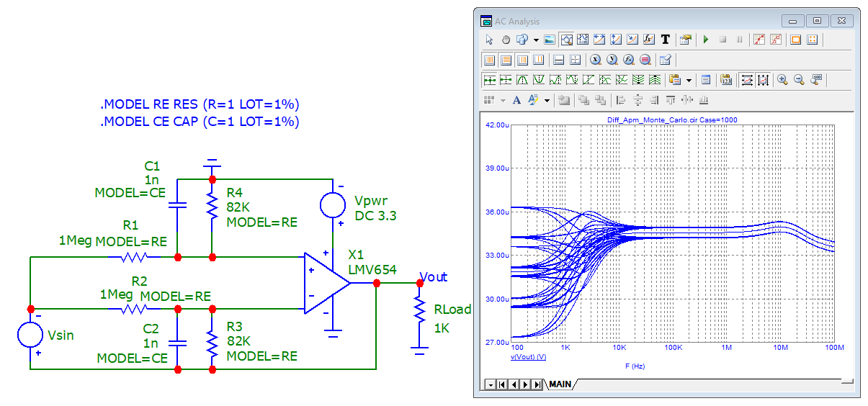Toggle the scale zoom magnifier mode
Viewport: 868px width, 406px height.
(x=567, y=40)
